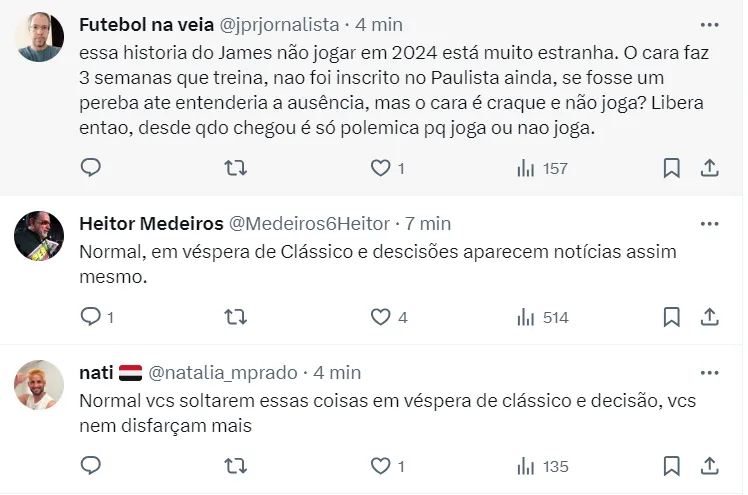Click Heitor Medeiros's profile avatar
Image resolution: width=748 pixels, height=495 pixels.
point(40,237)
